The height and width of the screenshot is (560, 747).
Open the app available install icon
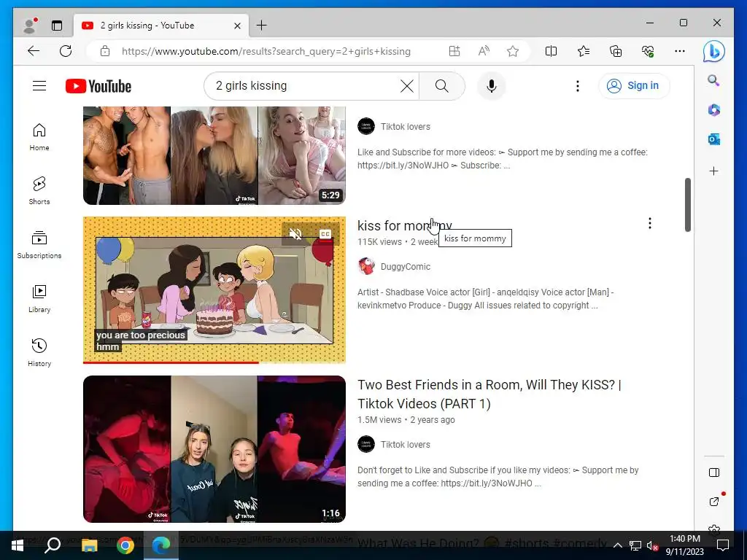pyautogui.click(x=454, y=52)
